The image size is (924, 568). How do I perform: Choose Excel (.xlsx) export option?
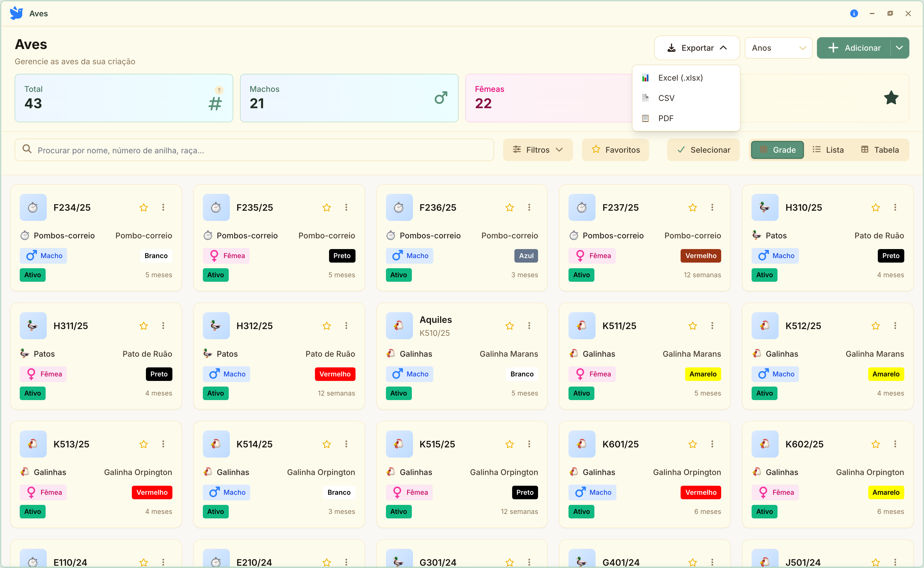686,78
